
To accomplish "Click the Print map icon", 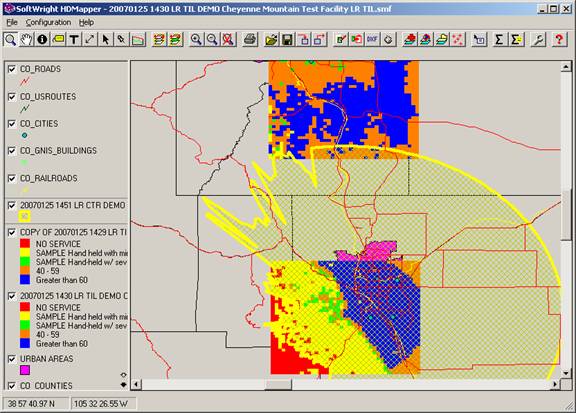I will pos(250,39).
